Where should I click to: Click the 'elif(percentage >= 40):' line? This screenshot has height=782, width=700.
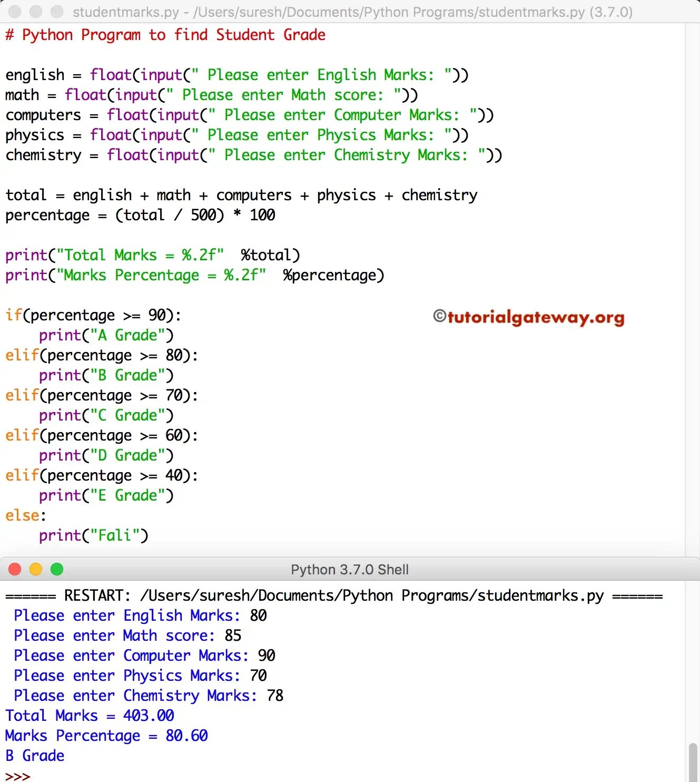point(102,475)
